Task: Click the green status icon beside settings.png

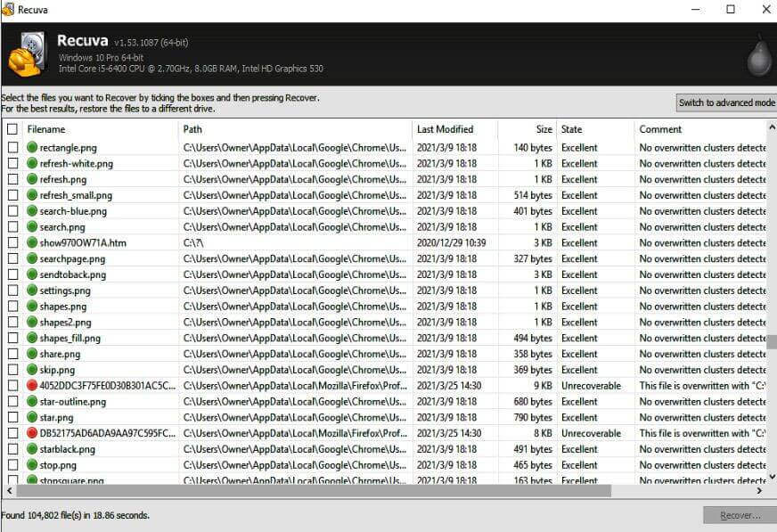Action: 32,291
